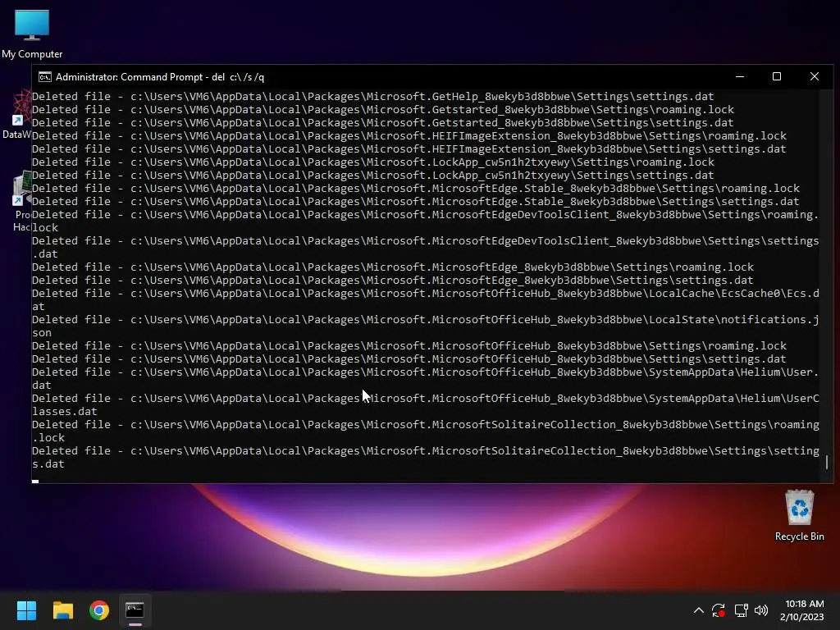Click the MicrosoftOfficeHub EcsCache0 Ecs.dat line
This screenshot has height=630, width=840.
(426, 299)
